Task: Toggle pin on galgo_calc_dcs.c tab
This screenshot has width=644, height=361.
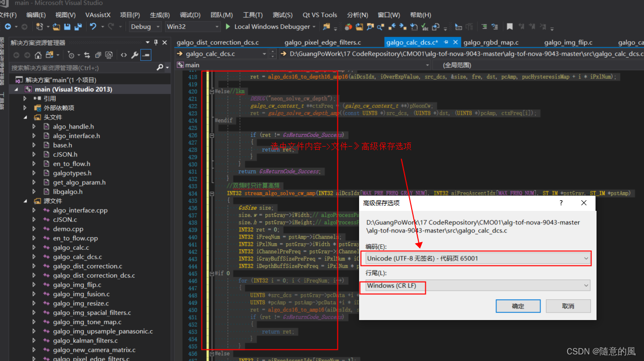Action: pyautogui.click(x=445, y=42)
